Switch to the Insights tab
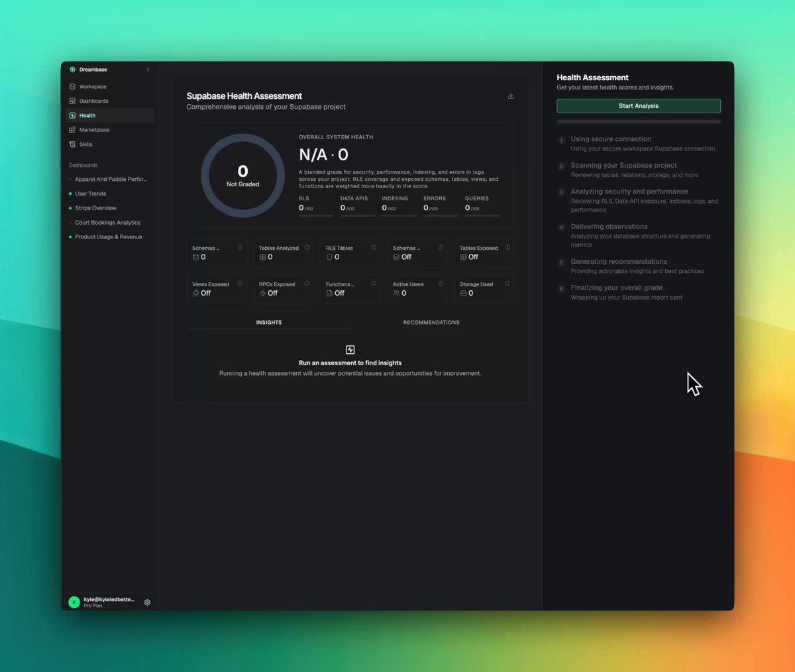The width and height of the screenshot is (795, 672). click(x=269, y=323)
